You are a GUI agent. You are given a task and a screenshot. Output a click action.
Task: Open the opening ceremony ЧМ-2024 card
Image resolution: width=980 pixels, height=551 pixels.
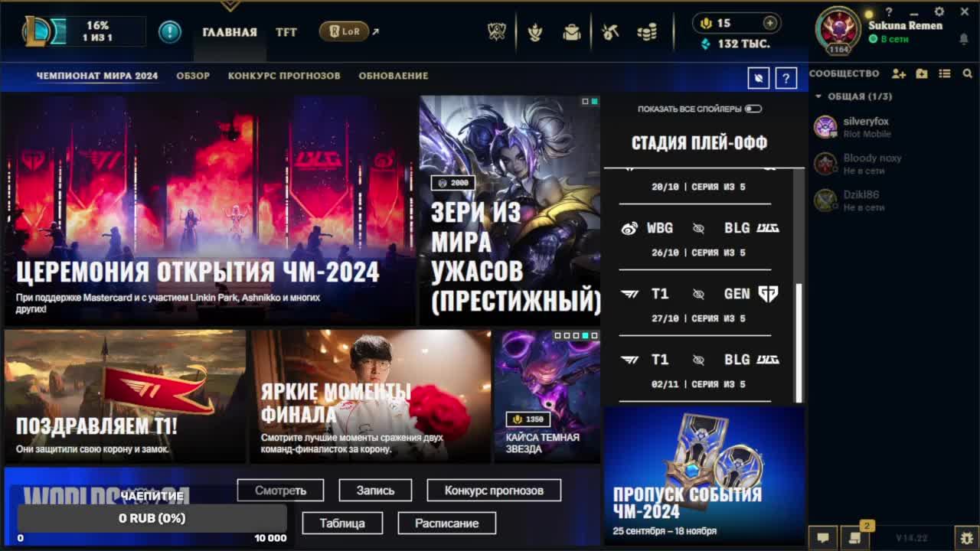click(210, 210)
